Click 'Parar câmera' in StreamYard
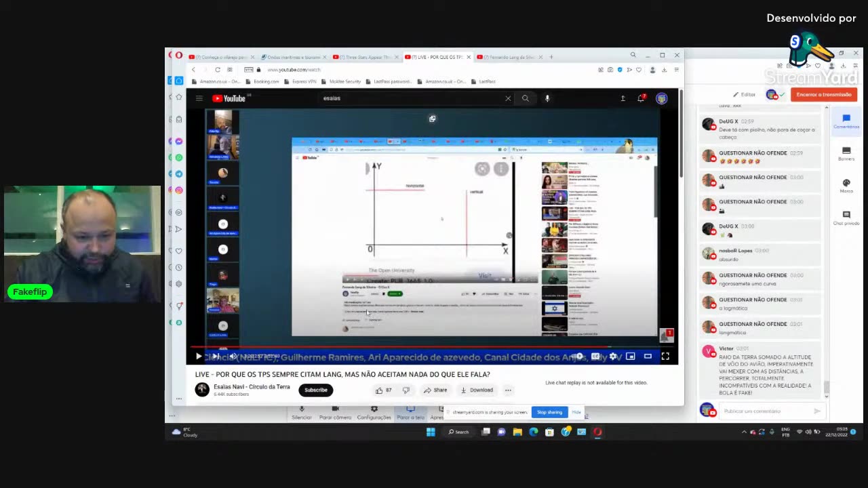Screen dimensions: 868x488 (x=335, y=413)
